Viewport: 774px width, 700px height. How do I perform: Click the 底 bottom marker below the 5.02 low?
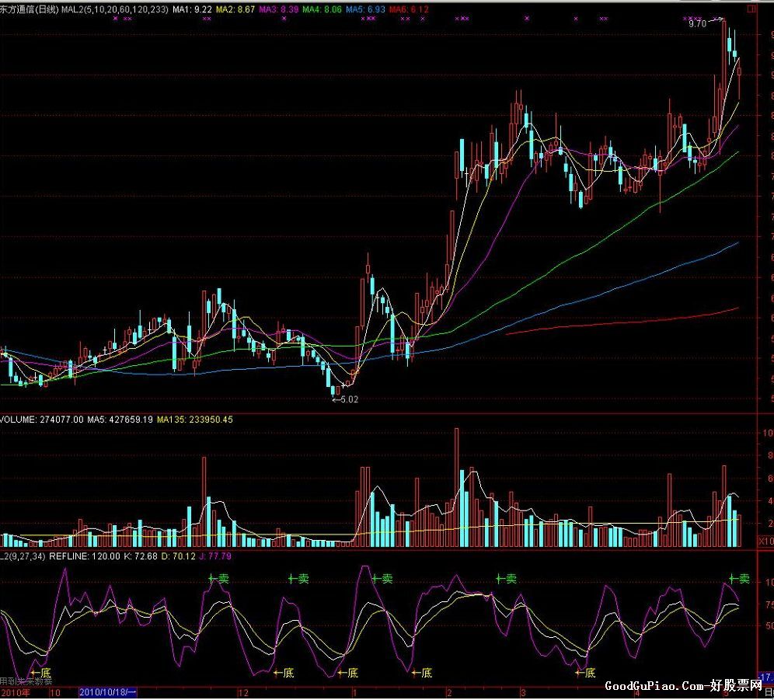pos(347,673)
